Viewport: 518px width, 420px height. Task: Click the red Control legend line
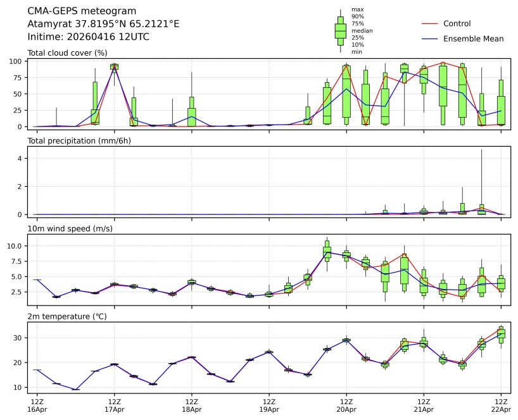[429, 24]
